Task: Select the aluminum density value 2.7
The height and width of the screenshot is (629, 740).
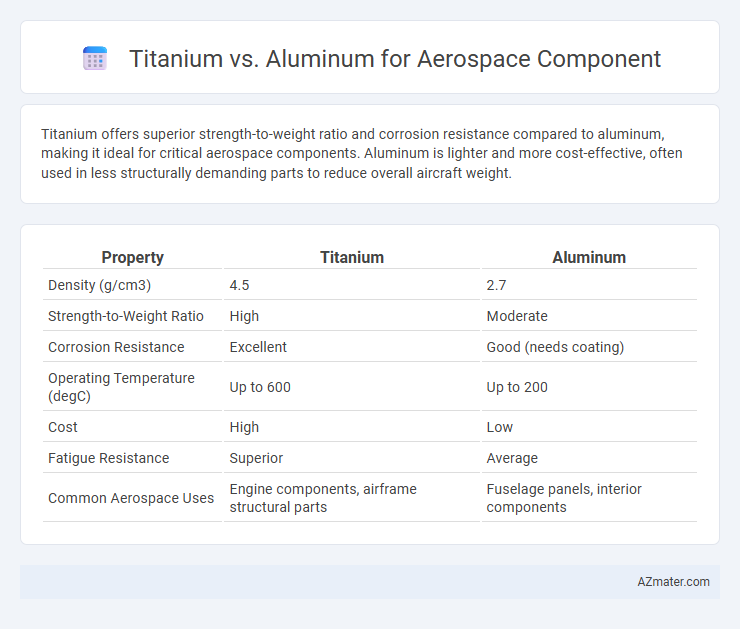Action: [496, 285]
